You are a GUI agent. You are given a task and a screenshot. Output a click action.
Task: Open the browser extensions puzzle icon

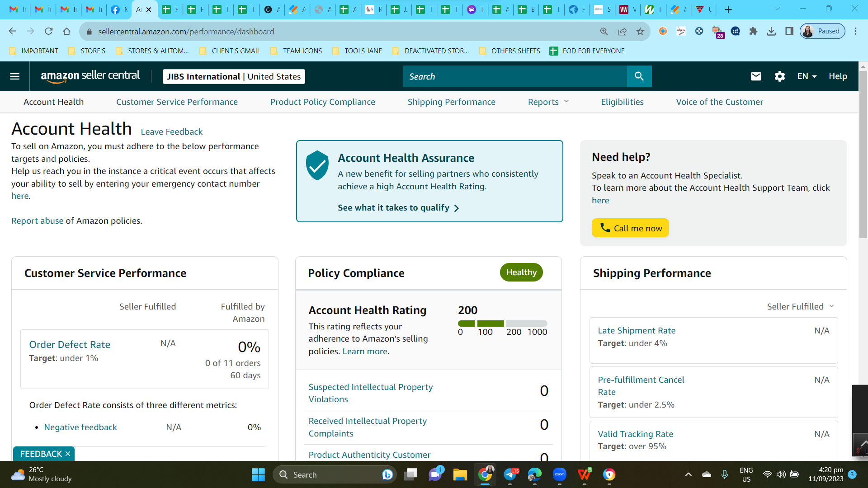coord(753,31)
